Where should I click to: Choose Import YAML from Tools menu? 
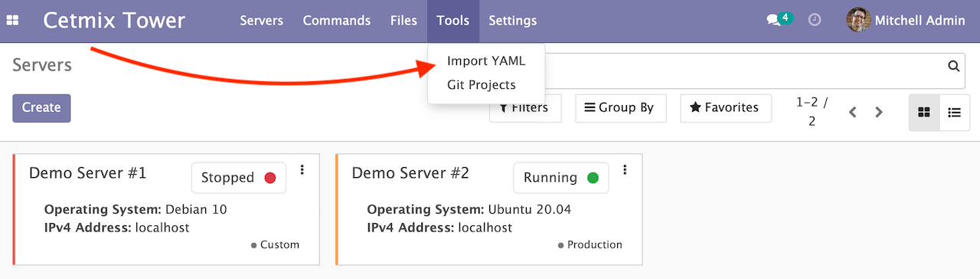[486, 61]
